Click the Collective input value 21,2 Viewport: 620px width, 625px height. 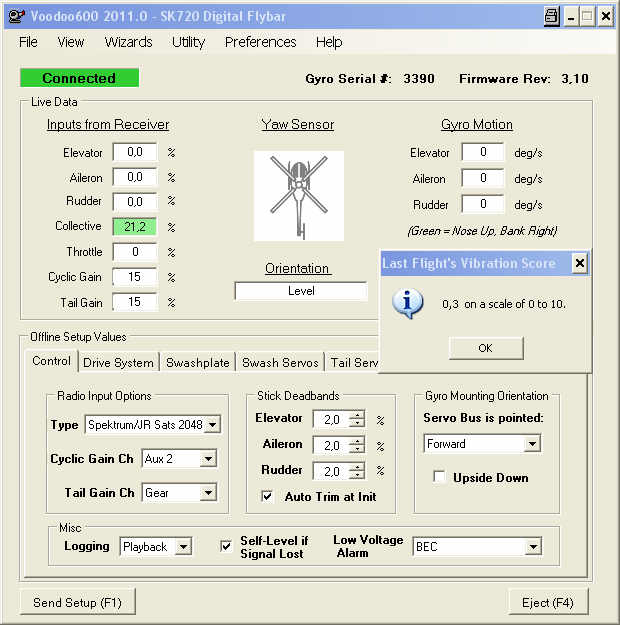(135, 226)
